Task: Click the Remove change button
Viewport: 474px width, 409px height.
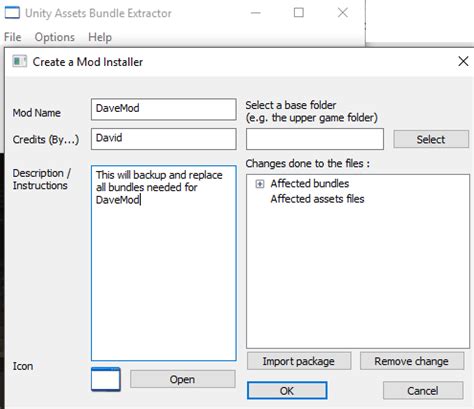Action: [412, 361]
